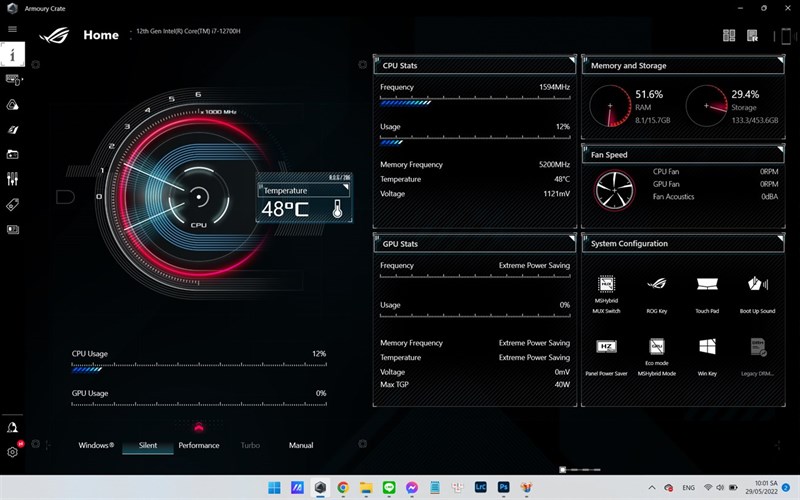800x500 pixels.
Task: Expand the CPU Stats panel corner
Action: [572, 60]
